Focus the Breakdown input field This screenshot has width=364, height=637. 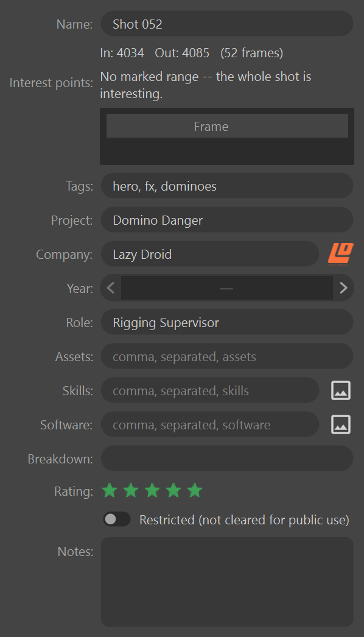pos(227,459)
